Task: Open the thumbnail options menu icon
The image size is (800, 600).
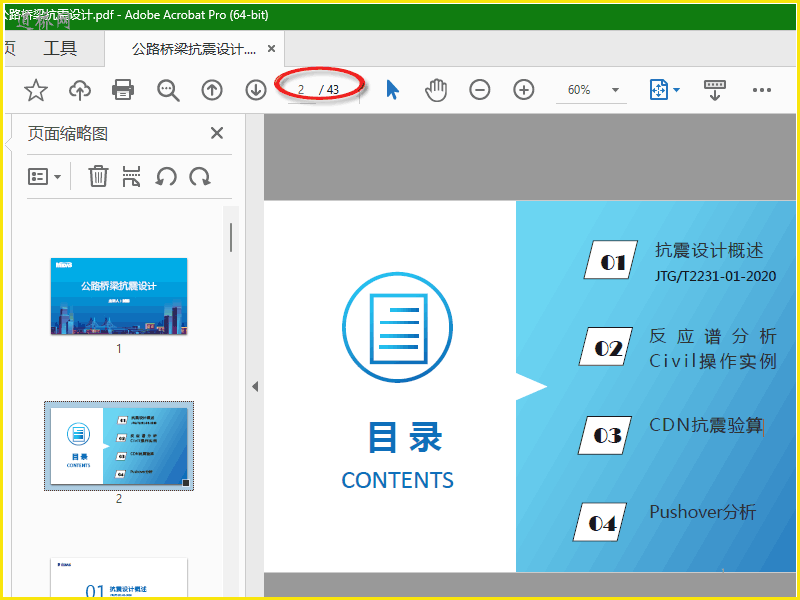Action: tap(44, 177)
